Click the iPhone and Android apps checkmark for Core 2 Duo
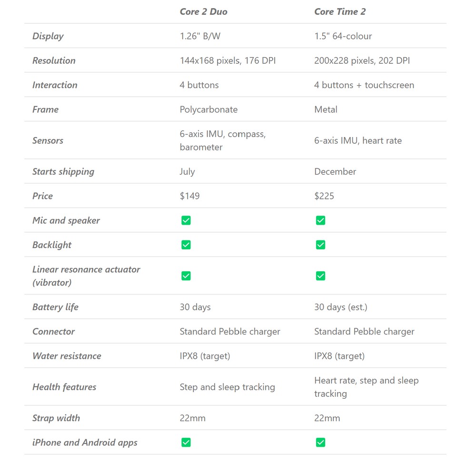Screen dimensions: 476x462 pos(186,442)
